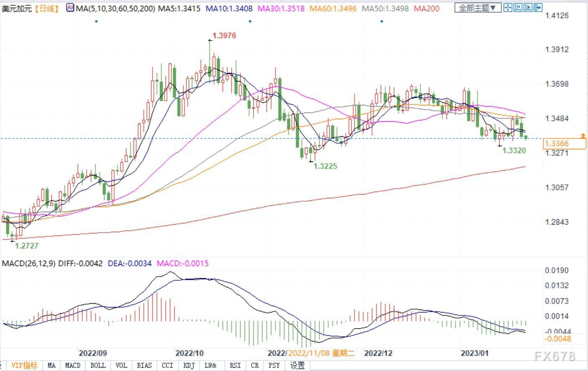Click the rightmost arrow-to-edge toolbar icon

click(x=538, y=8)
